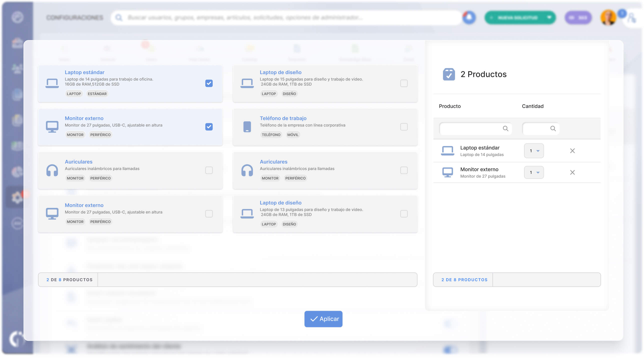Click the Teléfono de trabajo phone icon

(x=247, y=127)
